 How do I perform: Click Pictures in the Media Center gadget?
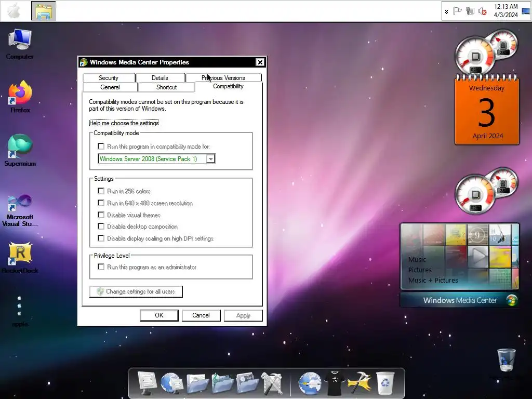pos(420,270)
